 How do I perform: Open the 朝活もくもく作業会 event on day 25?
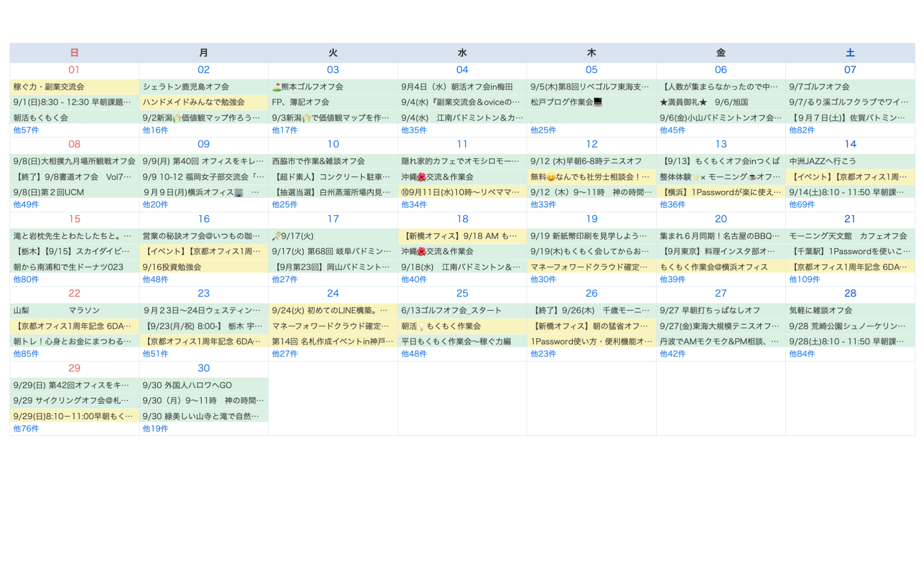[x=441, y=326]
